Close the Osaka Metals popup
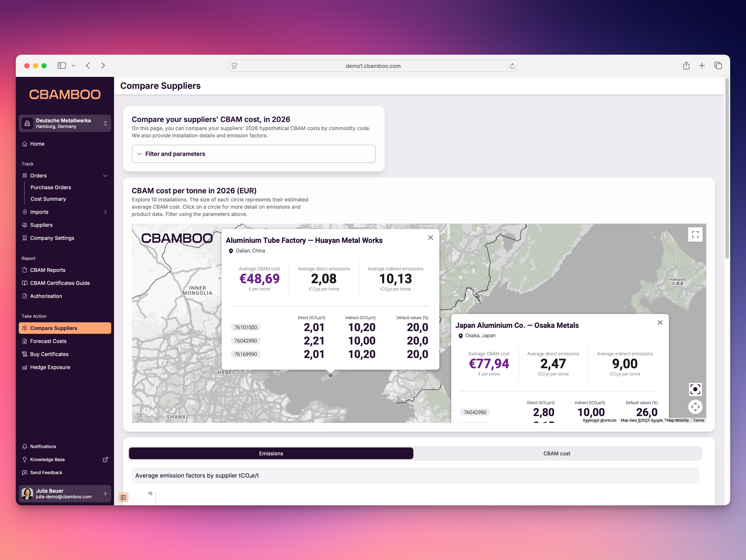746x560 pixels. coord(660,323)
